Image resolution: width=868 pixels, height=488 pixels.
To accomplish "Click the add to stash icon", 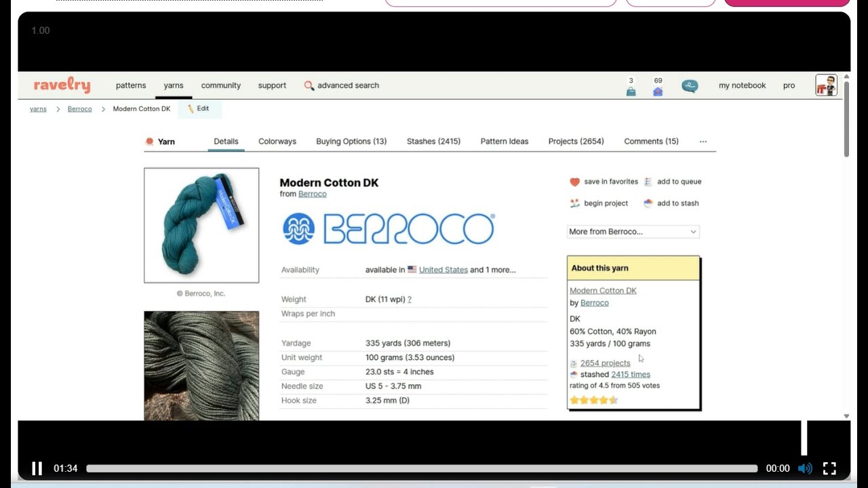I will pyautogui.click(x=648, y=203).
